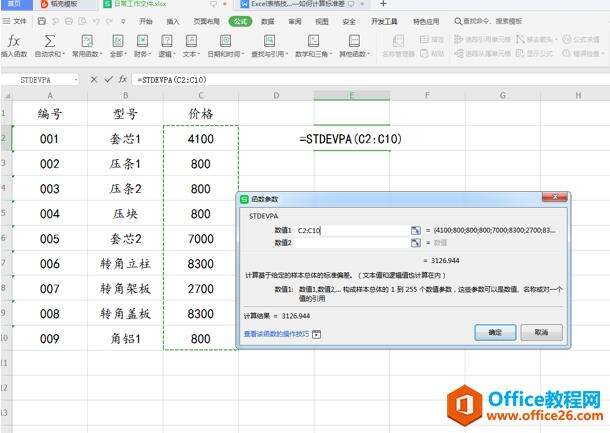Select the active 公式 (Formulas) tab
This screenshot has width=610, height=433.
tap(240, 21)
